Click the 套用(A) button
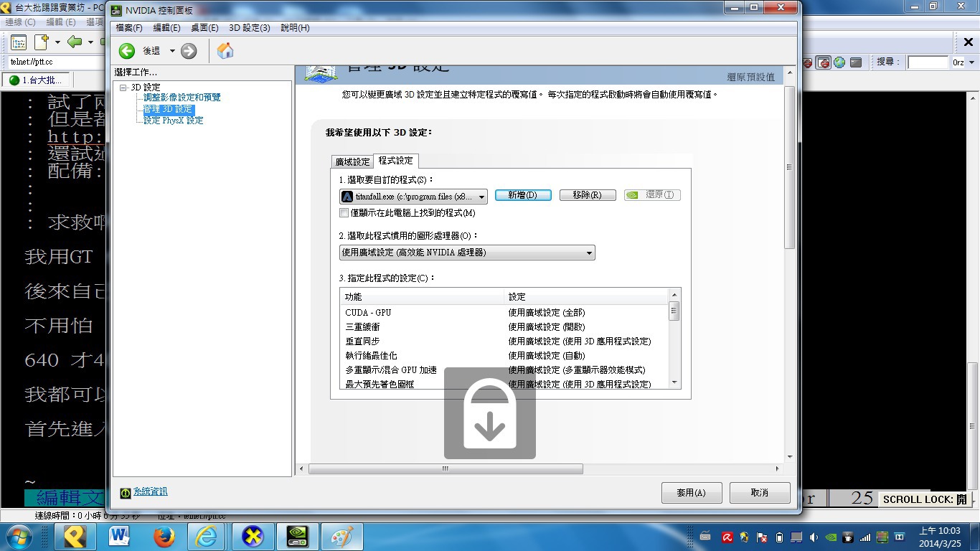 (x=692, y=493)
